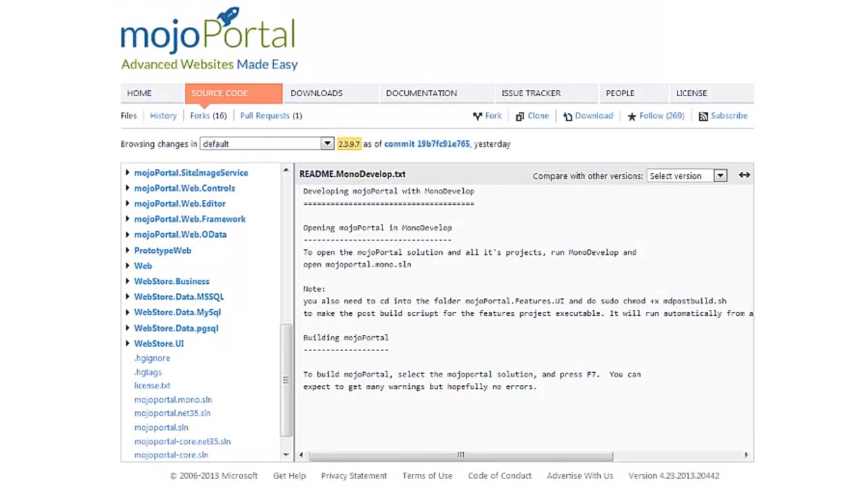Viewport: 868px width, 488px height.
Task: Open the Select version dropdown
Action: pyautogui.click(x=687, y=176)
